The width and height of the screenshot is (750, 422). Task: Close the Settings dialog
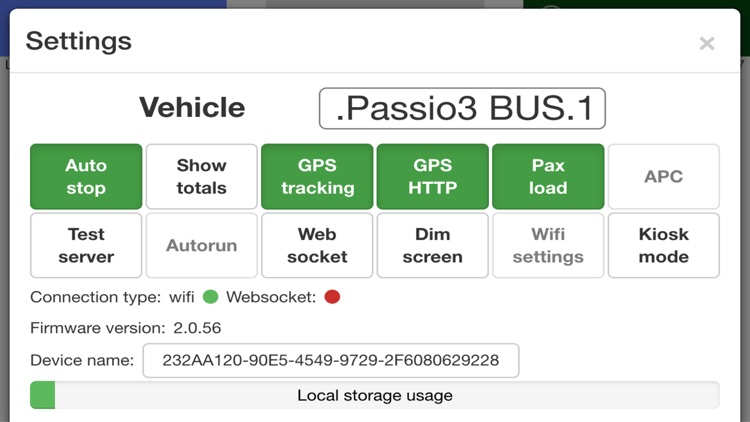tap(706, 44)
